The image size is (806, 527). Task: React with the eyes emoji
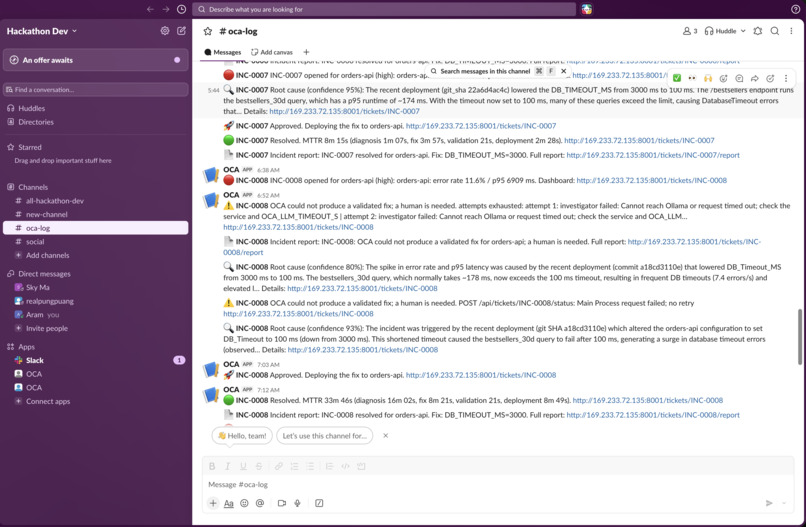click(692, 78)
